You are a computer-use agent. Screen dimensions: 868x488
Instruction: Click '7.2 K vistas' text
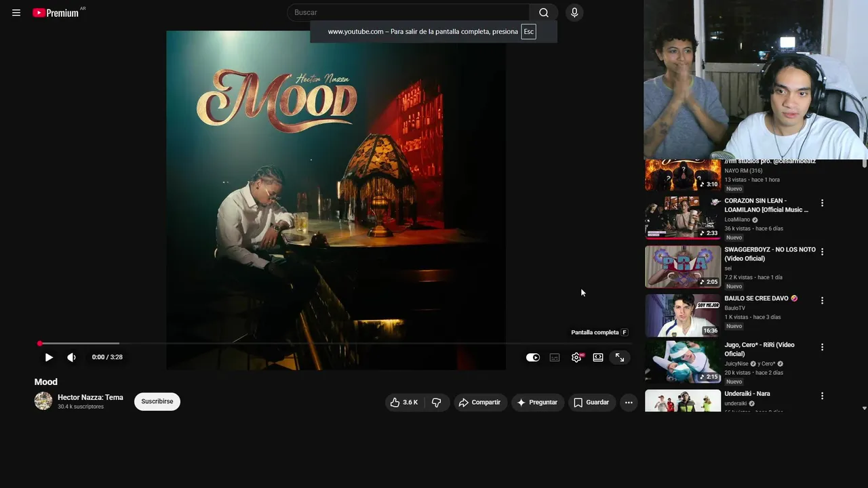point(738,277)
